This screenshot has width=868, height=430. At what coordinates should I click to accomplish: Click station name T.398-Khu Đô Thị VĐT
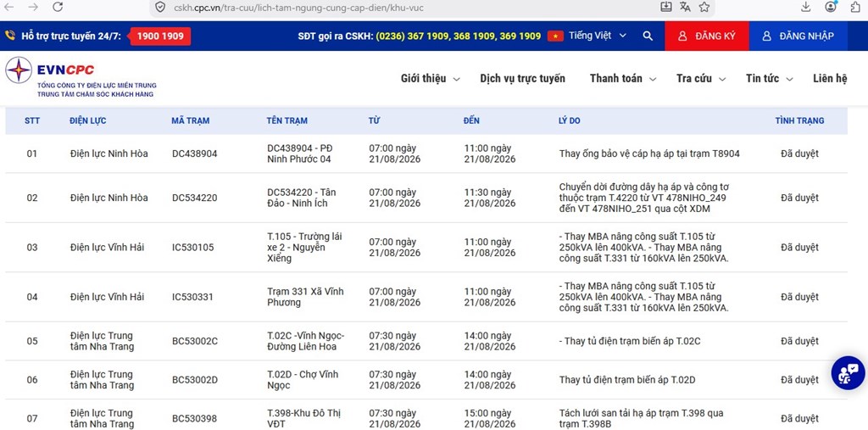tap(304, 418)
